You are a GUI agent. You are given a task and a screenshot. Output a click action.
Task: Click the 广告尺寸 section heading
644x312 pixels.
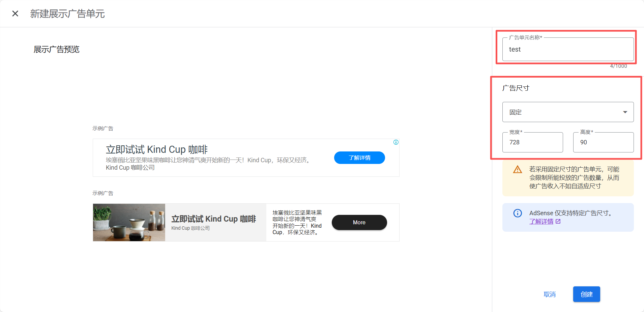516,88
